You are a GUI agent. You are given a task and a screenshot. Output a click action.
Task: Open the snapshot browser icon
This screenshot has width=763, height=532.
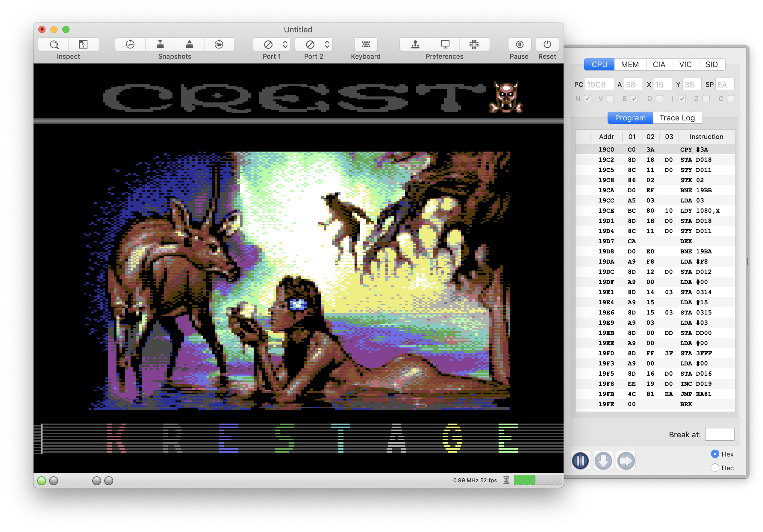(x=219, y=44)
